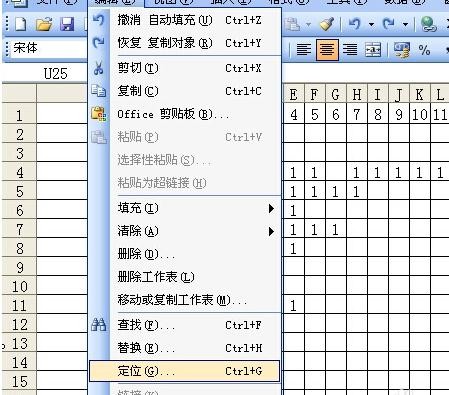Open 查找 (F)... from the menu
The width and height of the screenshot is (449, 395).
coord(185,325)
